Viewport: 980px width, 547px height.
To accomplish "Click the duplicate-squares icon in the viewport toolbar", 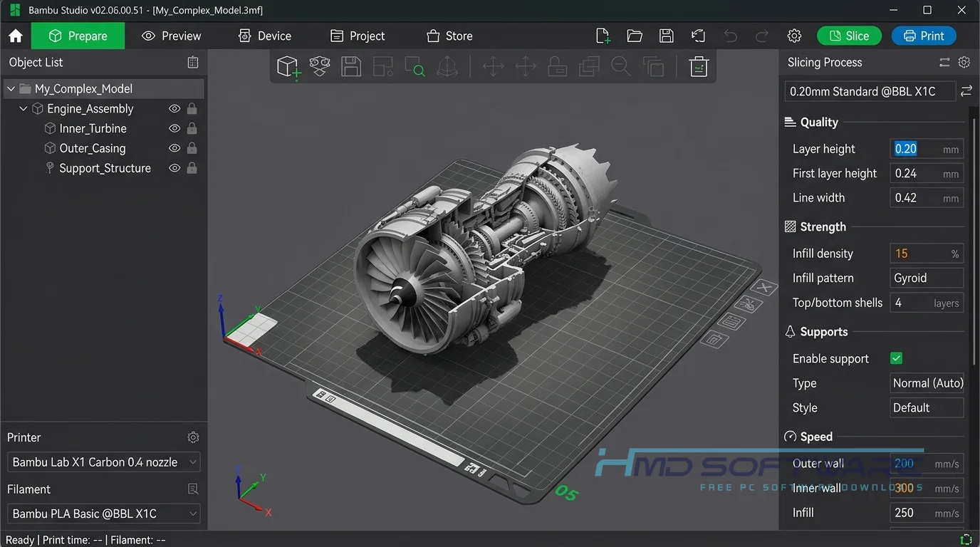I will pyautogui.click(x=653, y=67).
